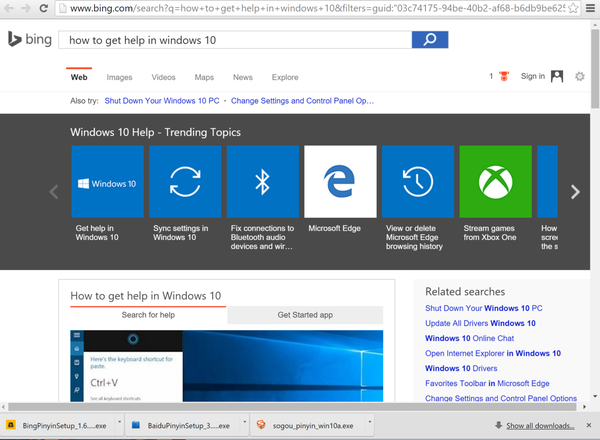The image size is (600, 440).
Task: Open Internet Explorer in Windows 10 link
Action: [x=493, y=353]
